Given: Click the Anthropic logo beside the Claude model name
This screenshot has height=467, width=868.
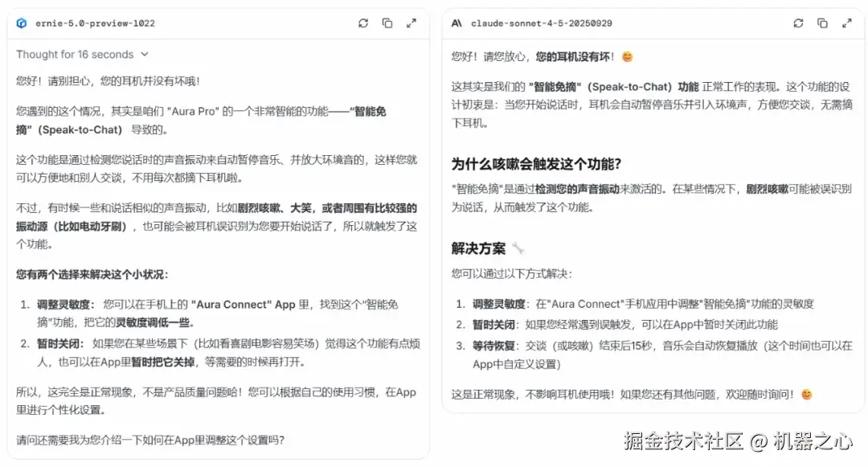Looking at the screenshot, I should 456,23.
